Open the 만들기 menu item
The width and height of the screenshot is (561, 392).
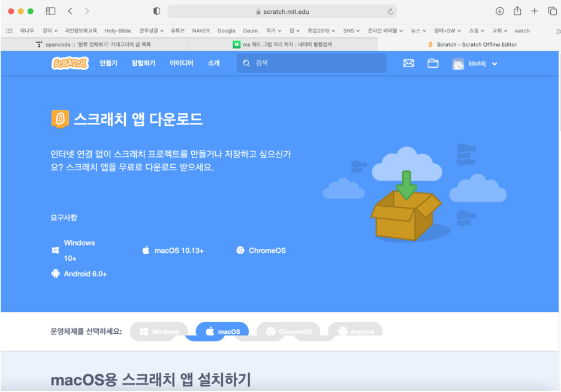(108, 64)
